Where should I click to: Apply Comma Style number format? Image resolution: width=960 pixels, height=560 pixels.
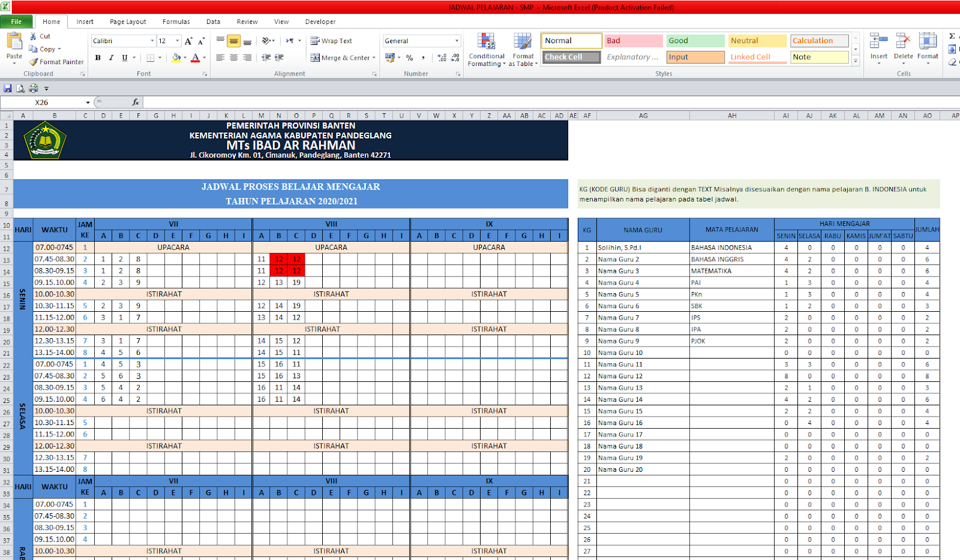tap(423, 58)
